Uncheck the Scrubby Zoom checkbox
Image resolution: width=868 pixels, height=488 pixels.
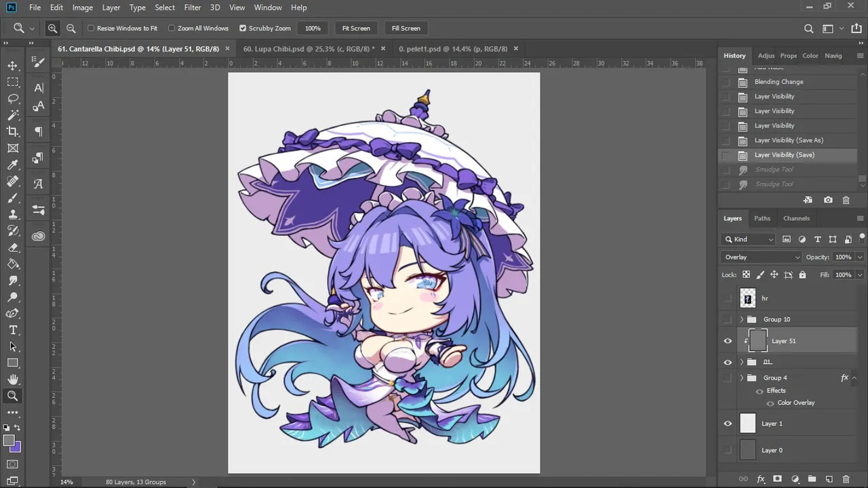click(243, 28)
